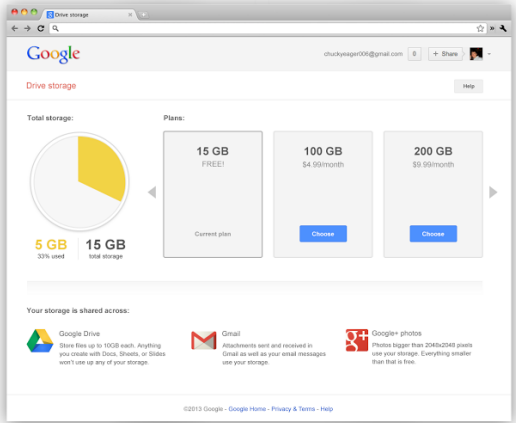Click the yellow minimize window button
Viewport: 516px width, 423px height.
24,12
